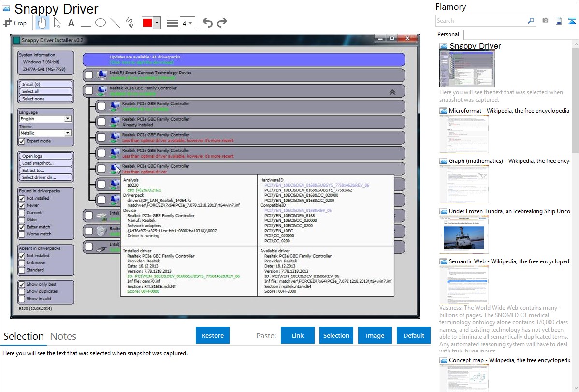Open the Under Frozen Tundra snapshot thumbnail
This screenshot has height=392, width=579.
tap(464, 234)
